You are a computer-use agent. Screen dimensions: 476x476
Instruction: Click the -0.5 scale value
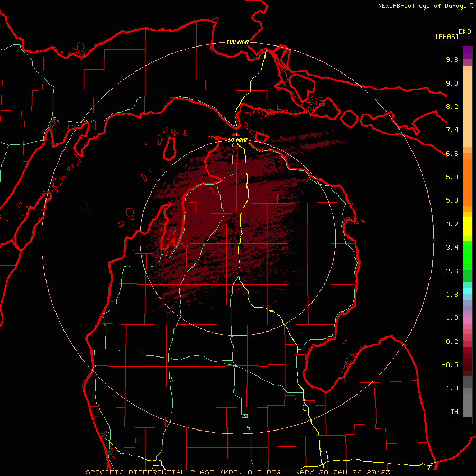tap(450, 365)
